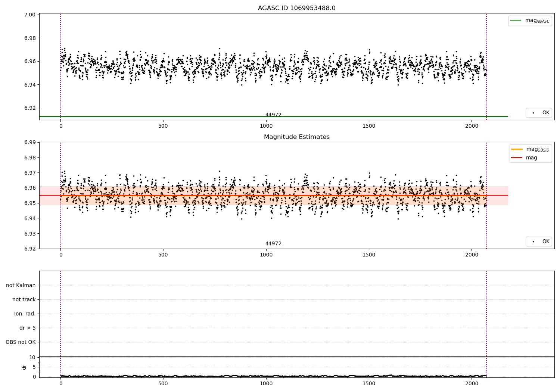Screen dimensions: 560x392
Task: Click the mag OBSID legend entry
Action: pos(531,149)
